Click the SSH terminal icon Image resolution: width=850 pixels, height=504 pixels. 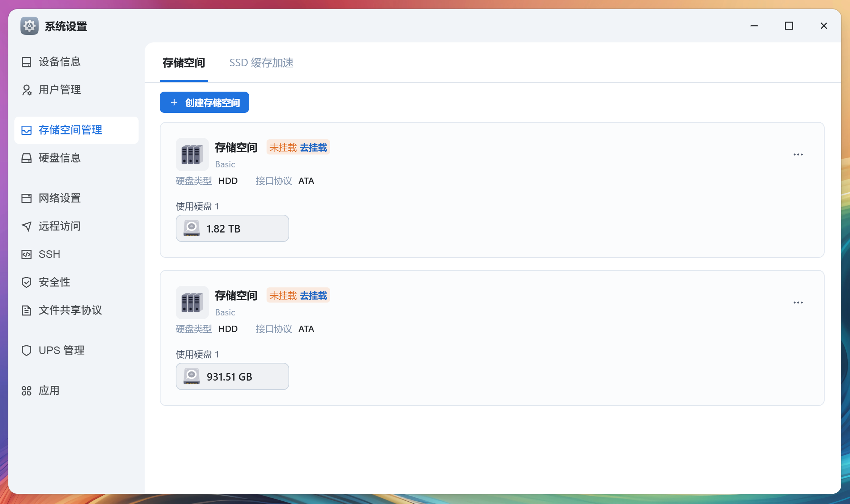(27, 254)
